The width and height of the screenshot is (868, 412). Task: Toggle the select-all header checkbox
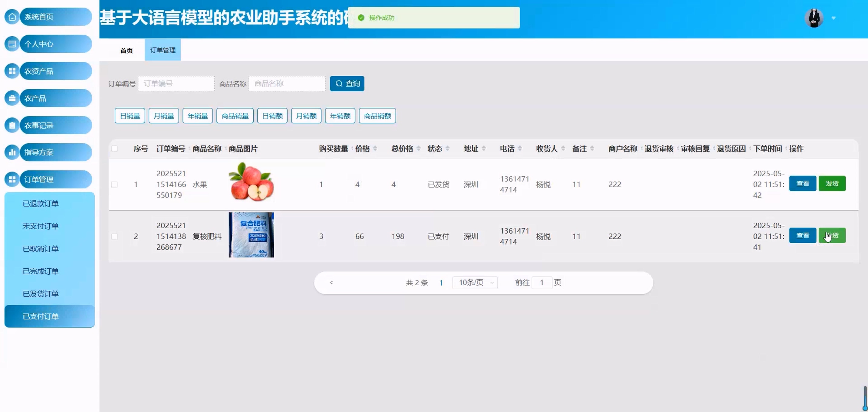(115, 149)
